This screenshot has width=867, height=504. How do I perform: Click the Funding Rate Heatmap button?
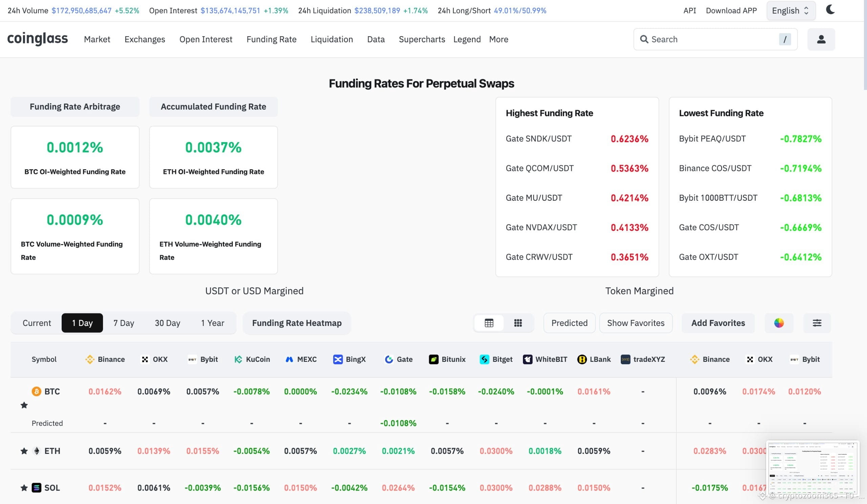(297, 323)
